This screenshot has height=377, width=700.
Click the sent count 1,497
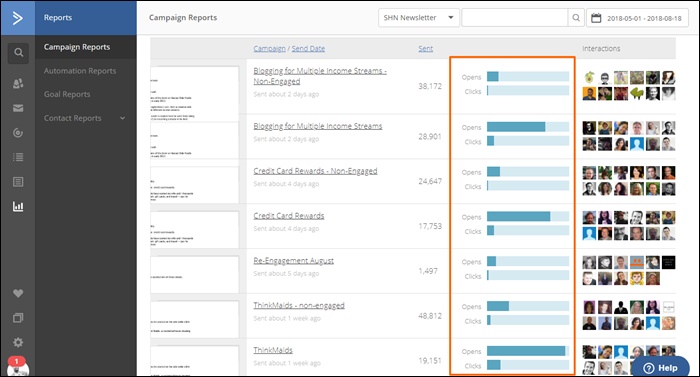point(428,271)
